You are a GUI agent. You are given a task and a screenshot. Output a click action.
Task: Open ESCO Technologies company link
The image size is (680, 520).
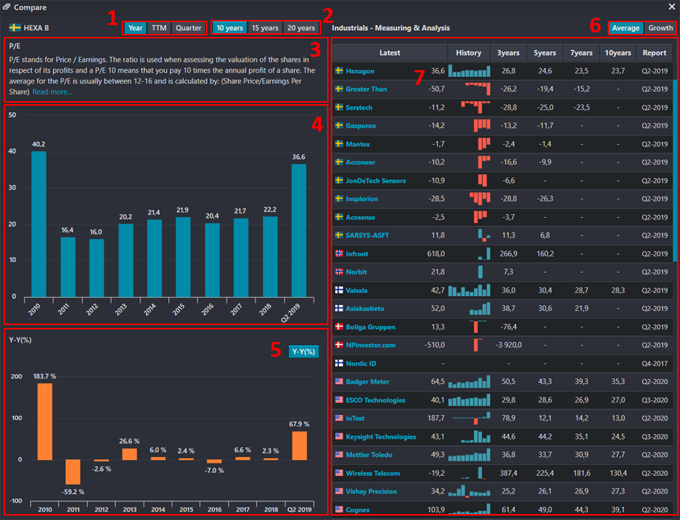[375, 400]
